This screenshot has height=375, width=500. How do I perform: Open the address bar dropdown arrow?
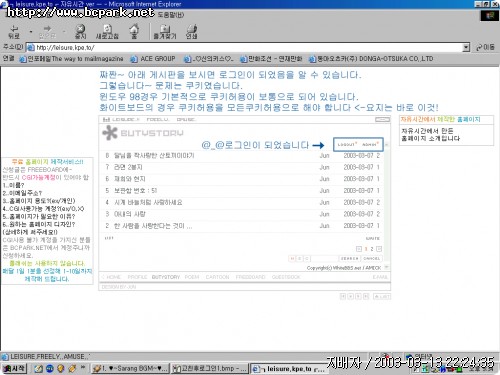point(466,47)
